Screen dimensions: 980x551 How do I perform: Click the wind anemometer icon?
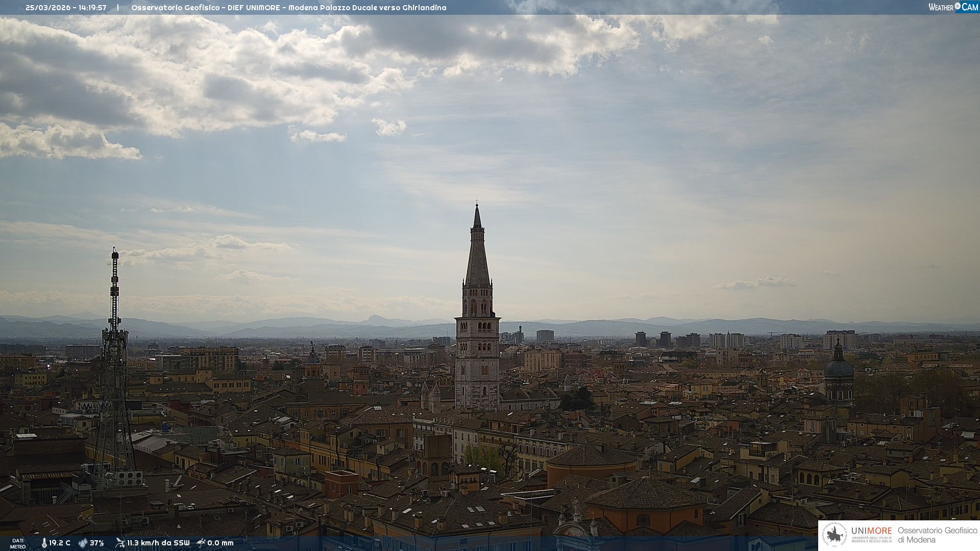[x=120, y=543]
